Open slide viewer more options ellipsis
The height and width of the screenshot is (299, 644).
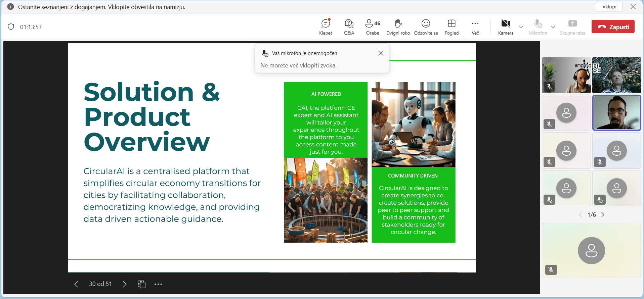tap(158, 284)
